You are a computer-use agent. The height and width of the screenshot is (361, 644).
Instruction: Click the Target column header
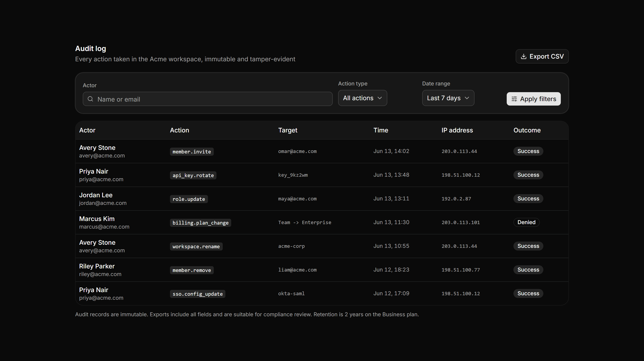click(288, 130)
